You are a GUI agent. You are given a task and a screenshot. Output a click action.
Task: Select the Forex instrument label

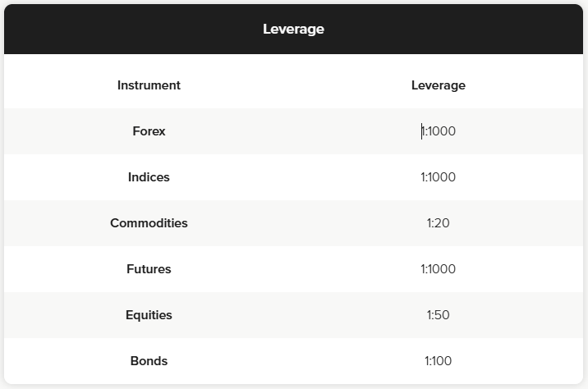(x=149, y=131)
